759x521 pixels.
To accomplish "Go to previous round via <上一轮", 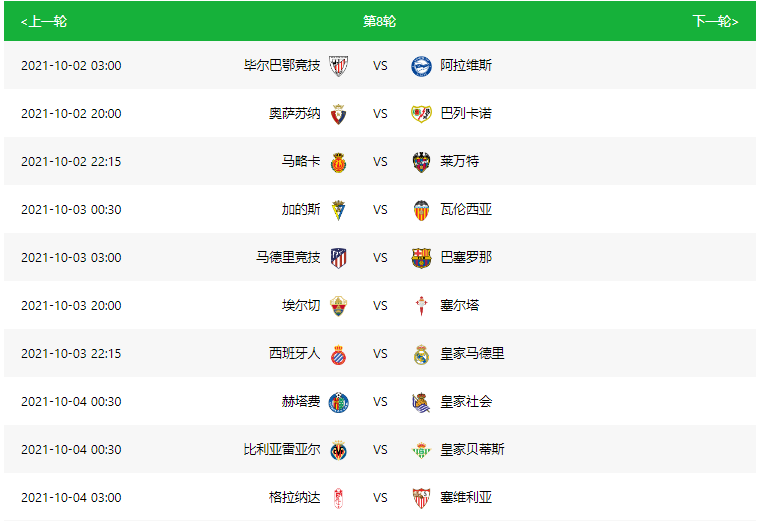I will pyautogui.click(x=44, y=21).
